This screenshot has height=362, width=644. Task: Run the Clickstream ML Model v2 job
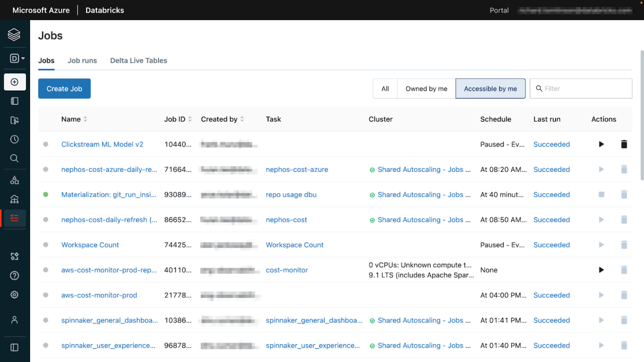point(601,145)
